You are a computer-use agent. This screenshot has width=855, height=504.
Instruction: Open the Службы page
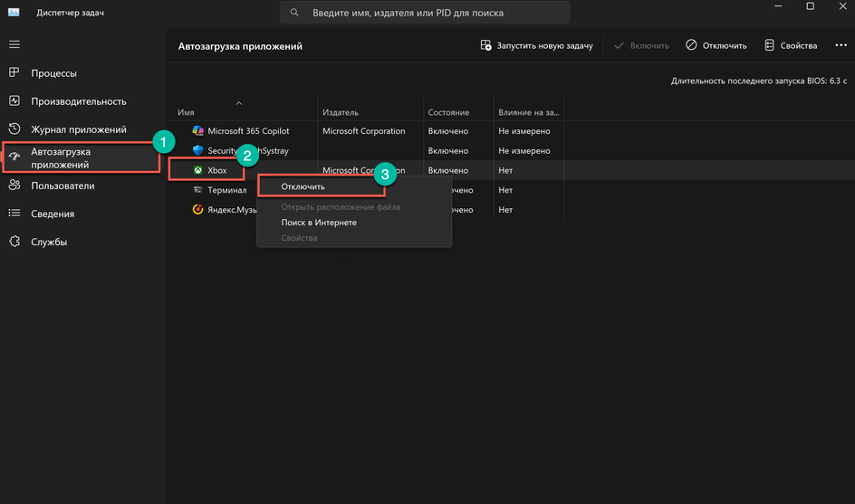click(x=49, y=242)
